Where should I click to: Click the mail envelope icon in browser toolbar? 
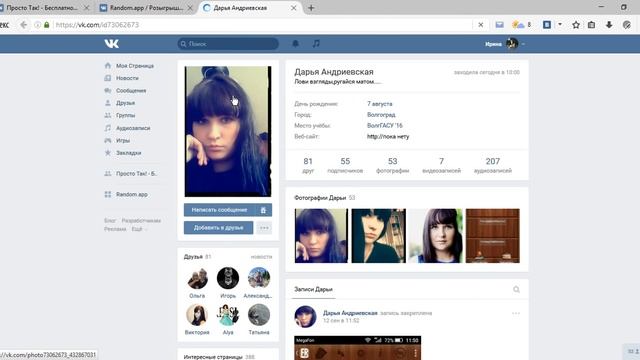pyautogui.click(x=500, y=25)
